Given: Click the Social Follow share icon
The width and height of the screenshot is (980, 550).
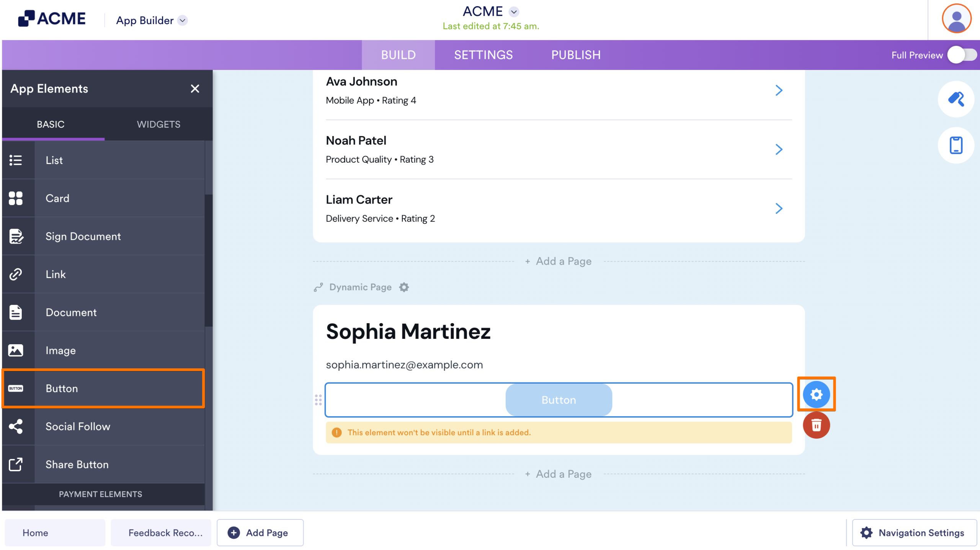Looking at the screenshot, I should 16,426.
